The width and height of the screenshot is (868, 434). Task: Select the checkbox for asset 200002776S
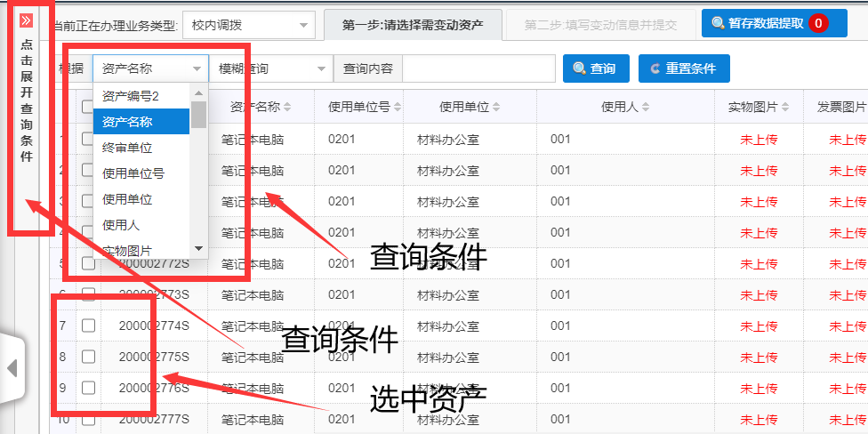[x=89, y=388]
